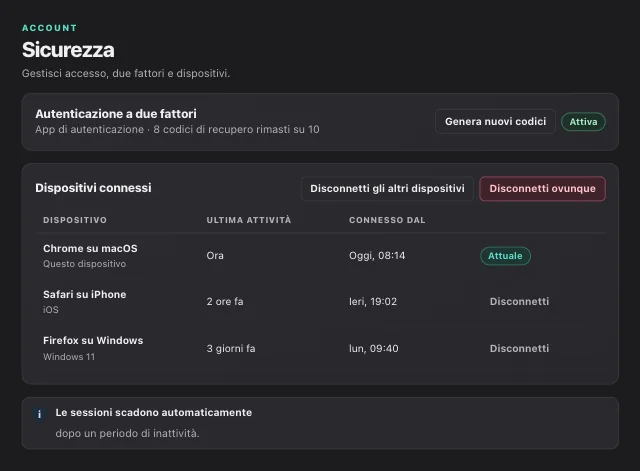Image resolution: width=640 pixels, height=471 pixels.
Task: Click the Dispositivo column header
Action: (x=75, y=220)
